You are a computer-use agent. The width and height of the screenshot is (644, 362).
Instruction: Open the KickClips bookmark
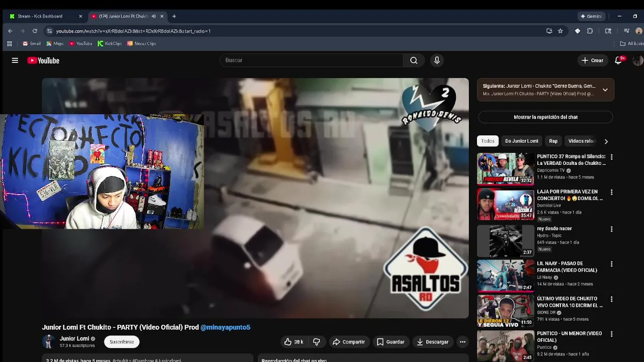(110, 44)
